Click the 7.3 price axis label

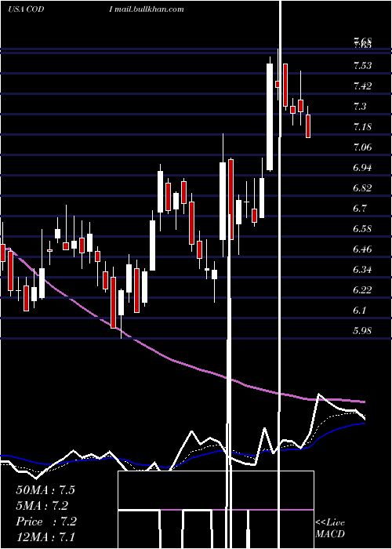tap(360, 107)
